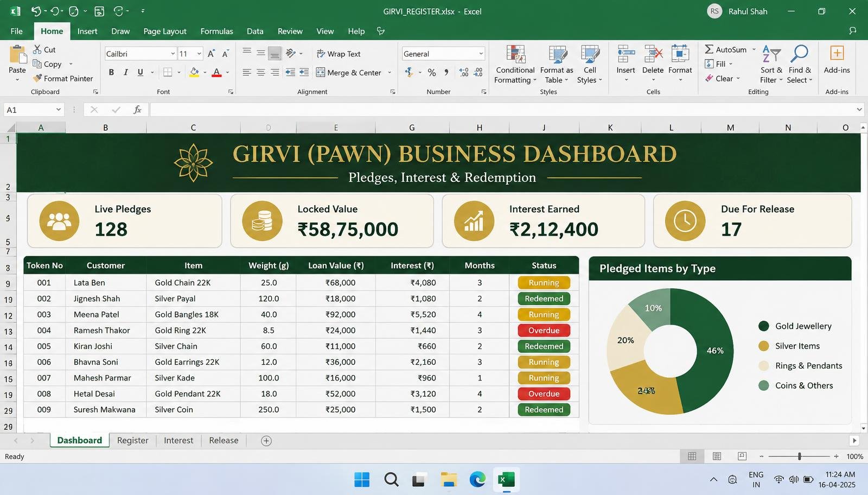868x495 pixels.
Task: Open the Insert ribbon tab
Action: pos(87,31)
